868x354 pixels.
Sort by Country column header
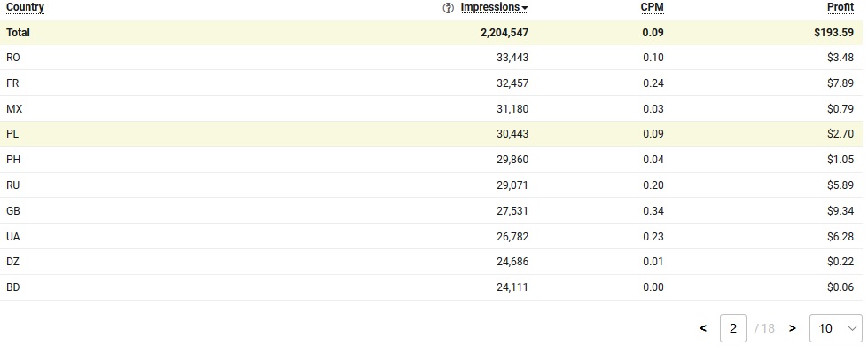click(26, 7)
